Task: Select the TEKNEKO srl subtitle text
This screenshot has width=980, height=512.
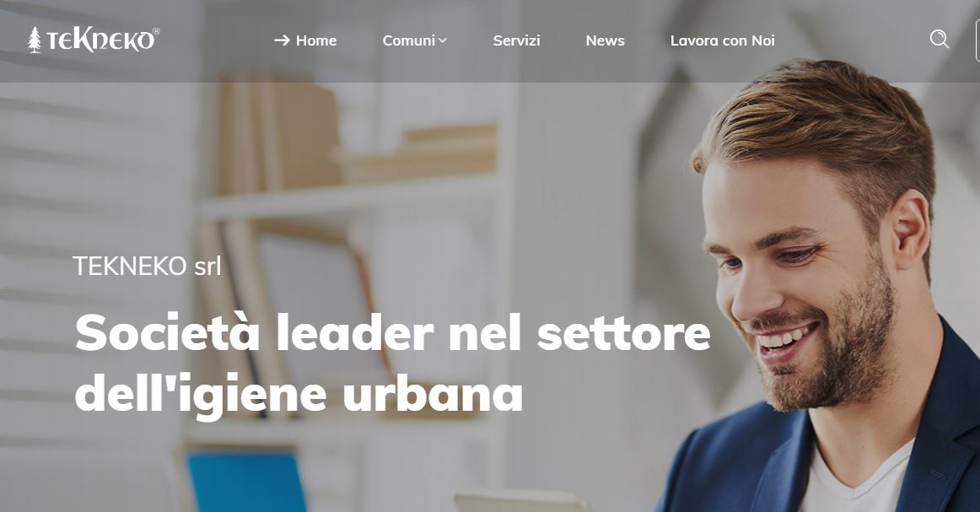Action: [x=147, y=266]
